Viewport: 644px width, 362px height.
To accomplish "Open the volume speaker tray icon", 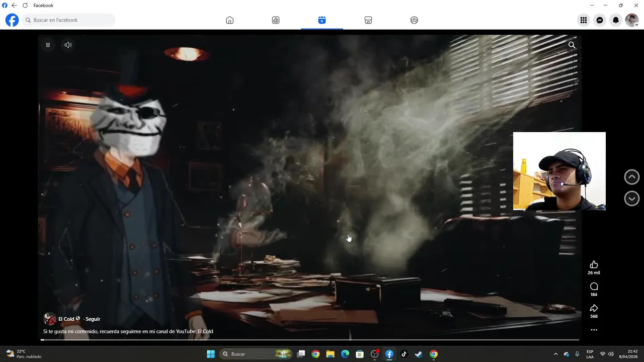I will [611, 354].
